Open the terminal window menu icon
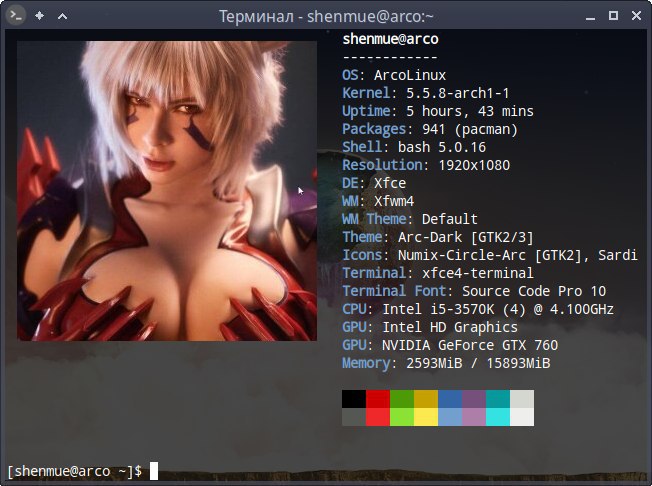Screen dimensions: 652x486 16,16
